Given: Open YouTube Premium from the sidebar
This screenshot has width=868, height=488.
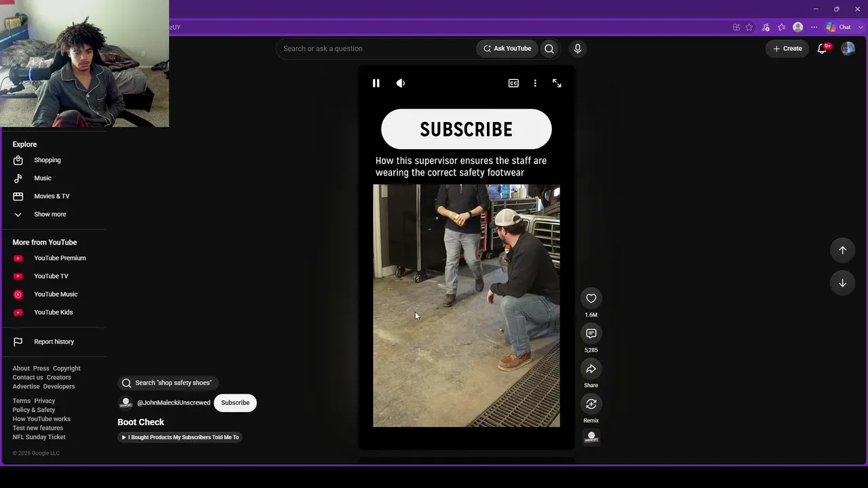Looking at the screenshot, I should tap(59, 258).
